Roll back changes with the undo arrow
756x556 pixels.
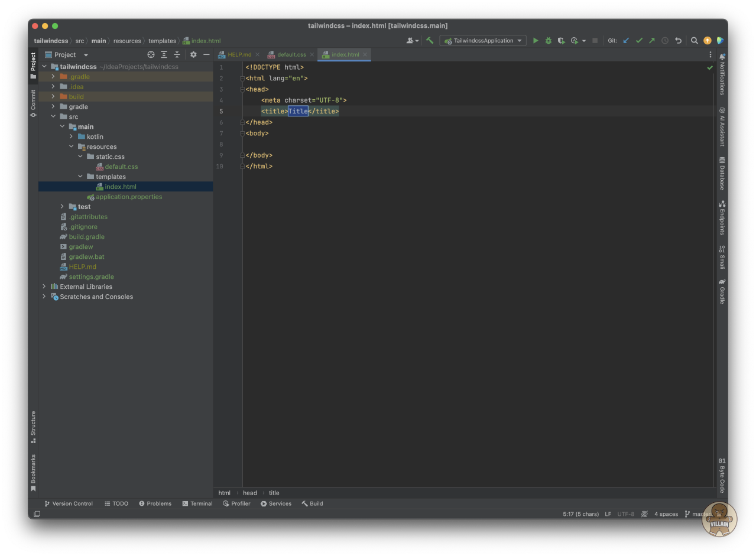click(678, 41)
